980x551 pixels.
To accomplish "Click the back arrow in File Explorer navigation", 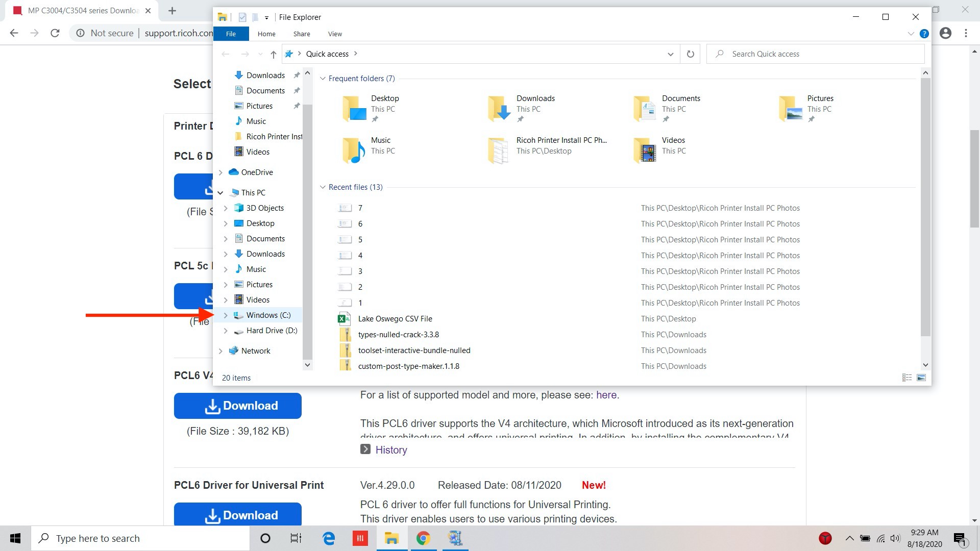I will 226,54.
